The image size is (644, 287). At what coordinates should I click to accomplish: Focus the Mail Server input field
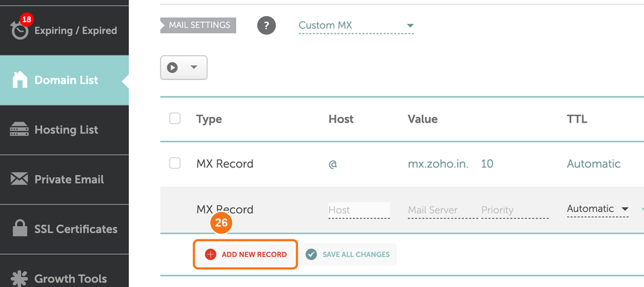[443, 210]
